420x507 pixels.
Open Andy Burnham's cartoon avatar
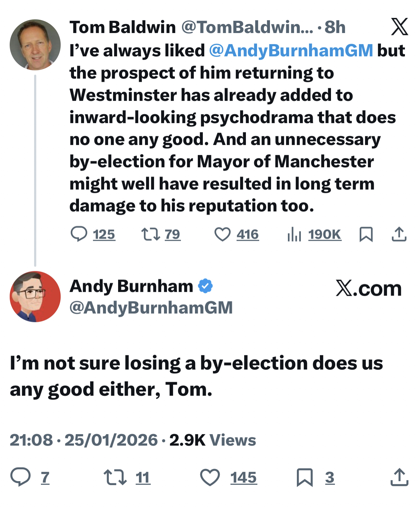35,296
